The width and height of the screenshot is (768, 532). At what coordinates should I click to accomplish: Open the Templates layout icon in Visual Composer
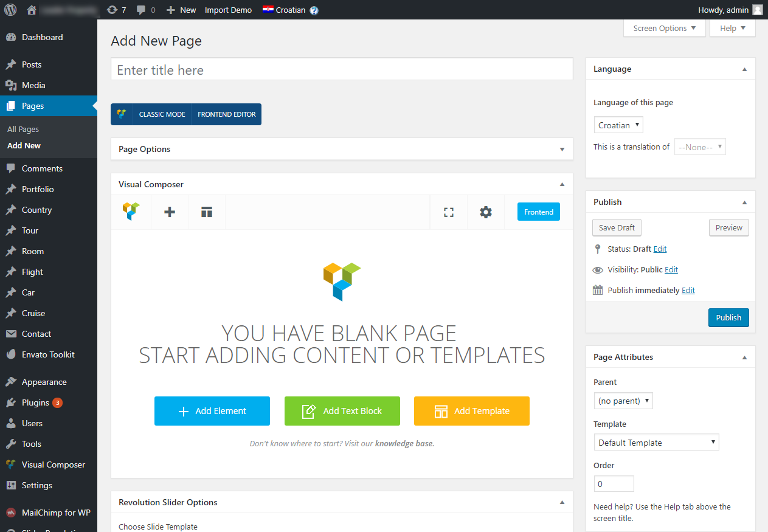coord(207,212)
